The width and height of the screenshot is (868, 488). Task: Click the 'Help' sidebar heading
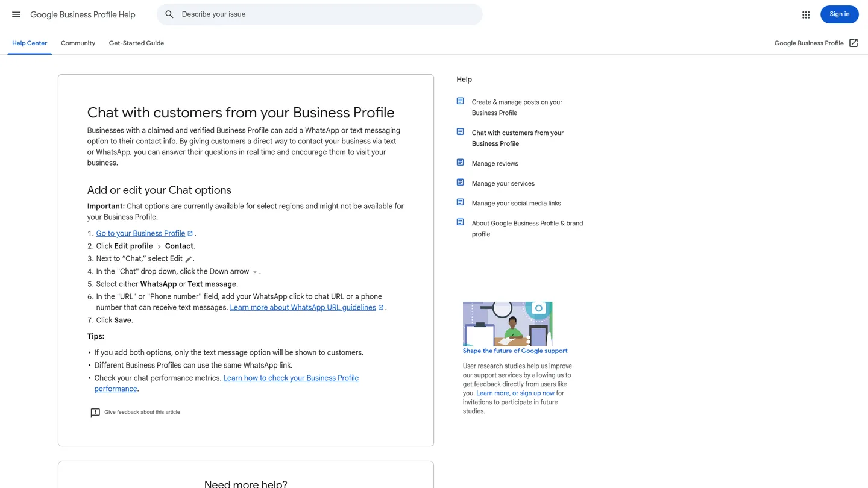464,80
